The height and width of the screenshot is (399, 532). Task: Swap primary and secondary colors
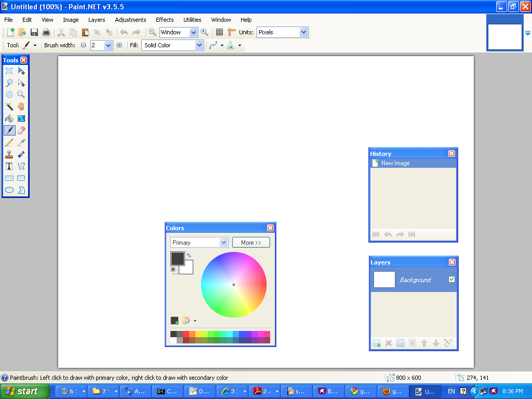(189, 255)
